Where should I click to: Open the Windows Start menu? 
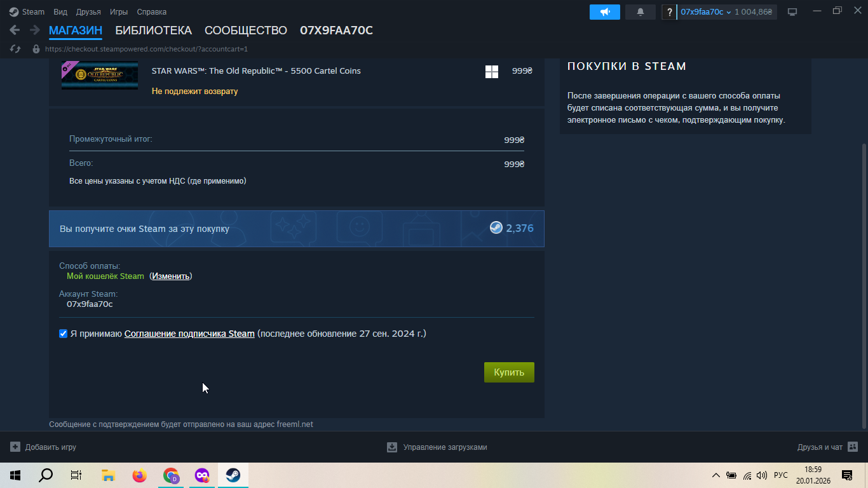[x=15, y=475]
